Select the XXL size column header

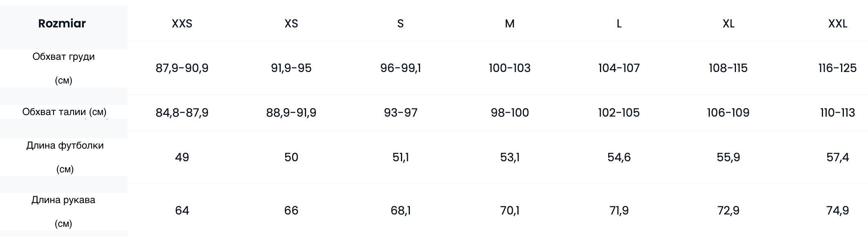pyautogui.click(x=838, y=24)
